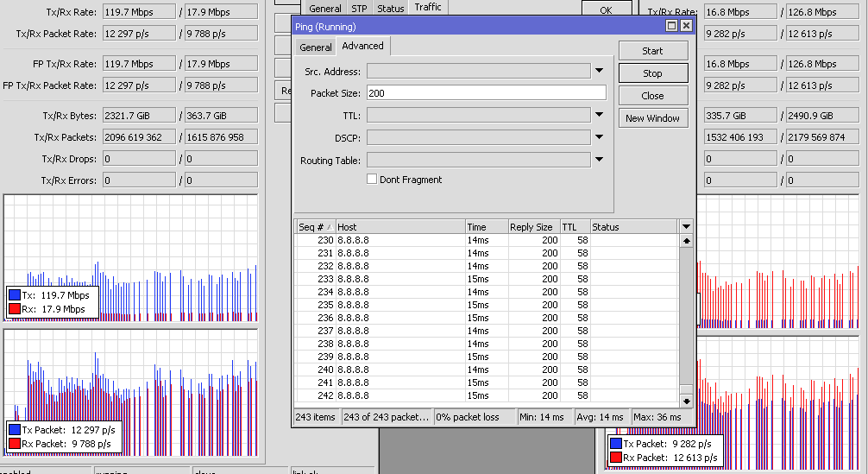The width and height of the screenshot is (868, 474).
Task: Expand the DSCP field dropdown arrow
Action: [x=599, y=137]
